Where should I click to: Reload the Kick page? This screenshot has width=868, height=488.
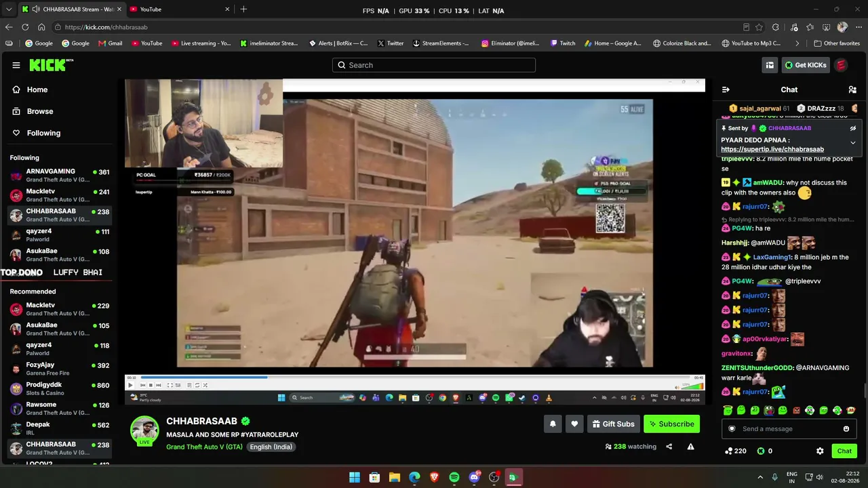point(25,27)
